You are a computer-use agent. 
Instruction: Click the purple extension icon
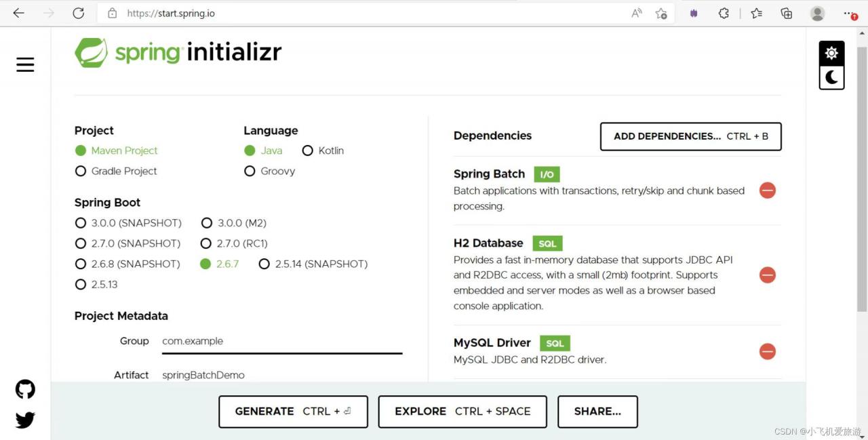coord(694,13)
